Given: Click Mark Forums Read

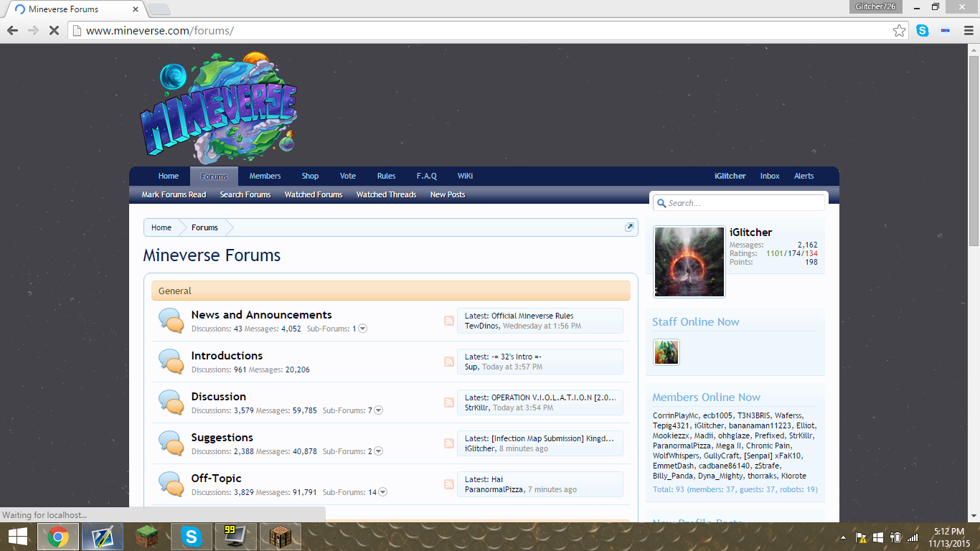Looking at the screenshot, I should 174,194.
